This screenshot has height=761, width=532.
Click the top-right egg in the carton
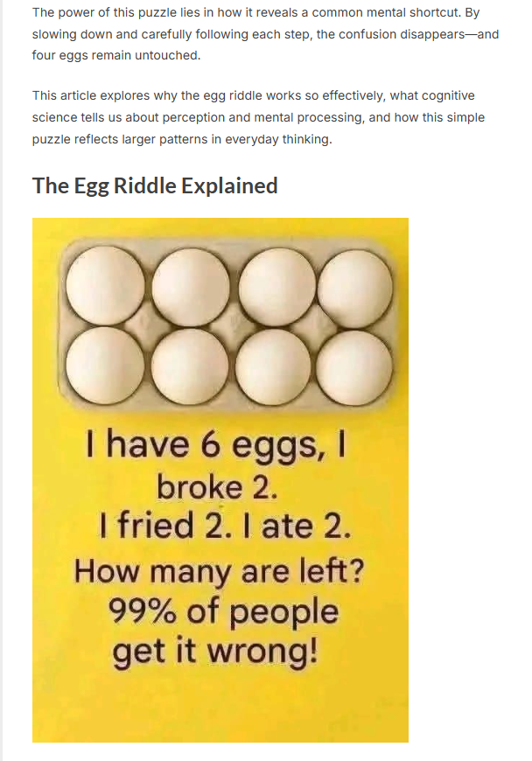click(x=354, y=285)
